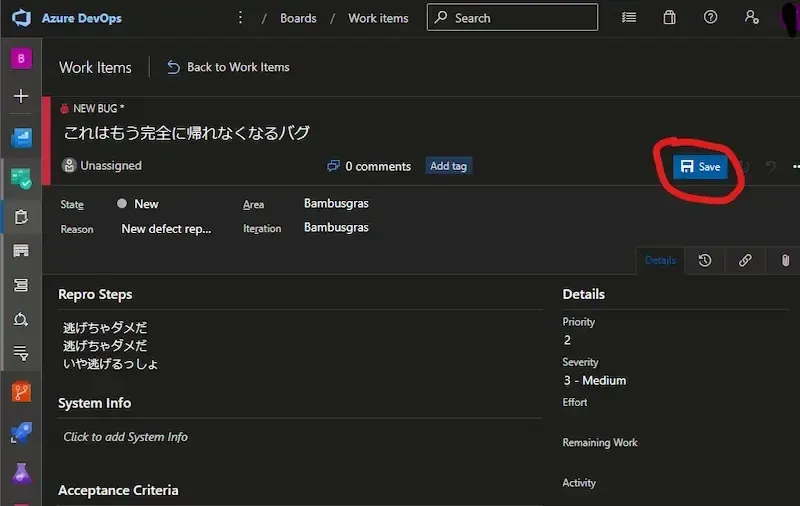Viewport: 800px width, 506px height.
Task: Open the Attachments paperclip tab
Action: (x=785, y=260)
